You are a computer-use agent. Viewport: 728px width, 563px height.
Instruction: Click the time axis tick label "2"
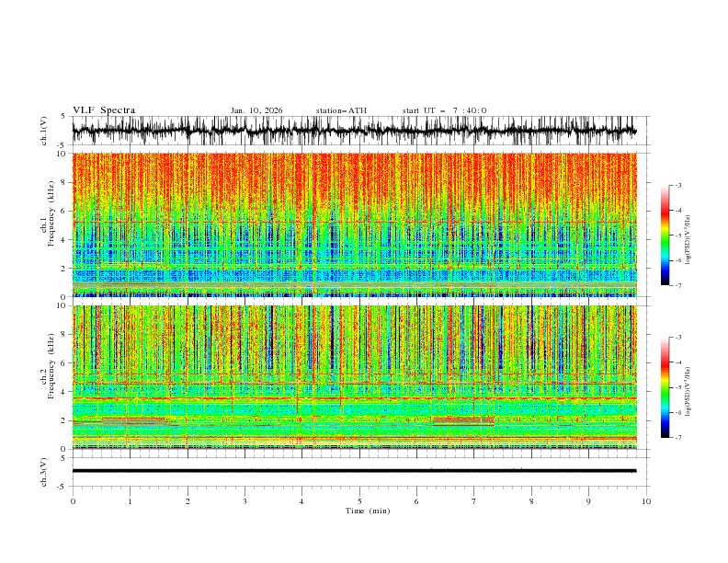coord(188,501)
